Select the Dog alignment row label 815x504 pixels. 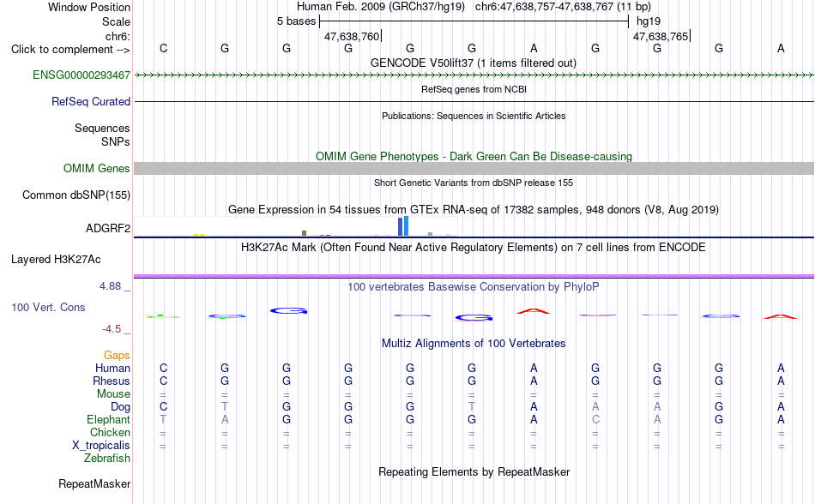(x=120, y=407)
